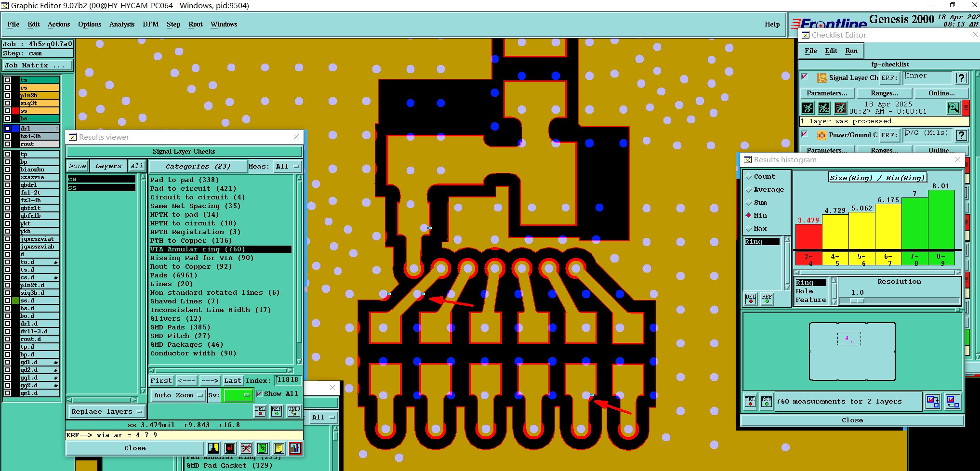This screenshot has height=471, width=980.
Task: Click histogram import-left icon
Action: point(953,401)
